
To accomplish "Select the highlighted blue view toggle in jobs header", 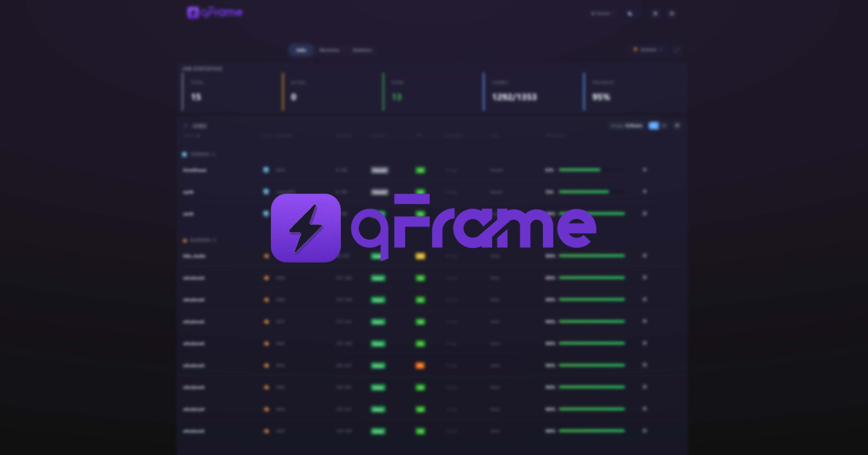I will [x=653, y=126].
